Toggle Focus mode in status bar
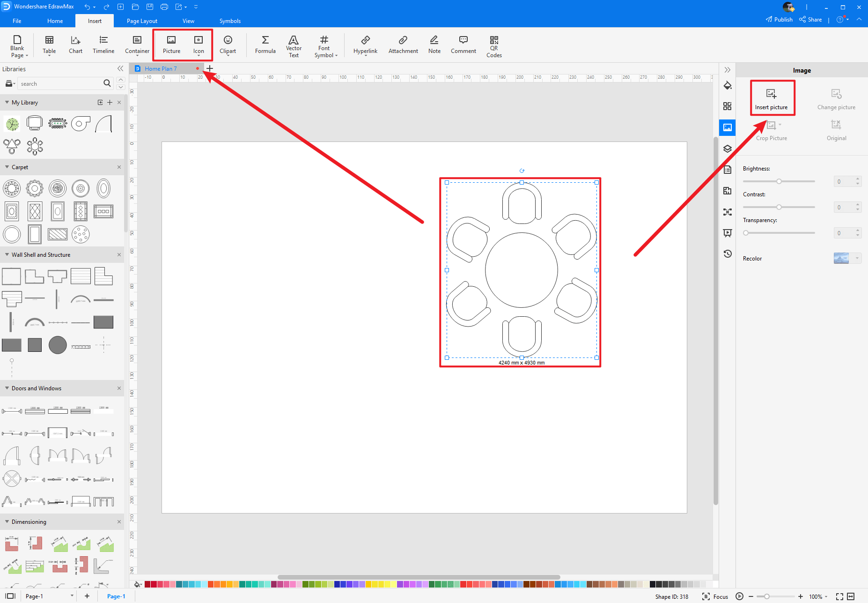 [x=715, y=596]
